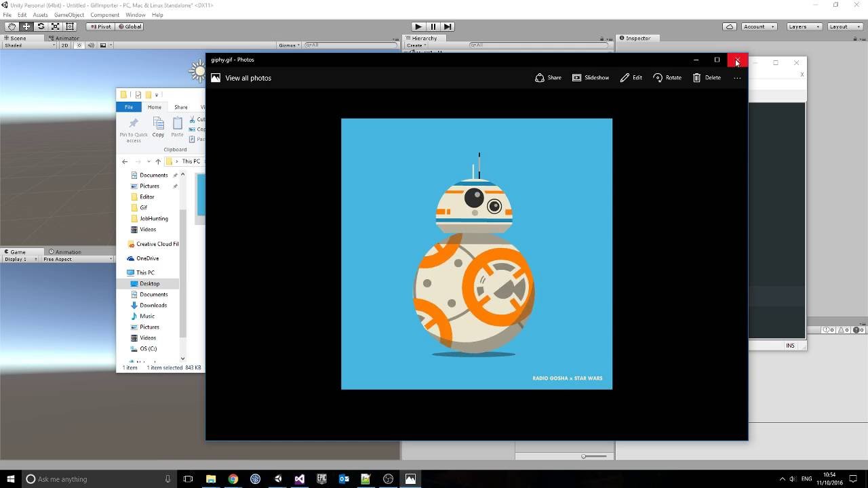Select Unity's Rect Transform tool
The width and height of the screenshot is (868, 488).
click(x=69, y=26)
